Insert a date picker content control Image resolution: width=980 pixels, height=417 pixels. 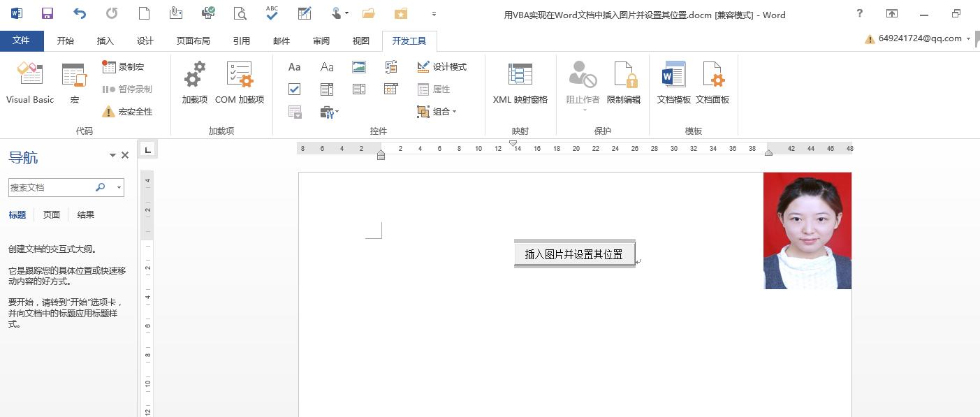point(391,89)
